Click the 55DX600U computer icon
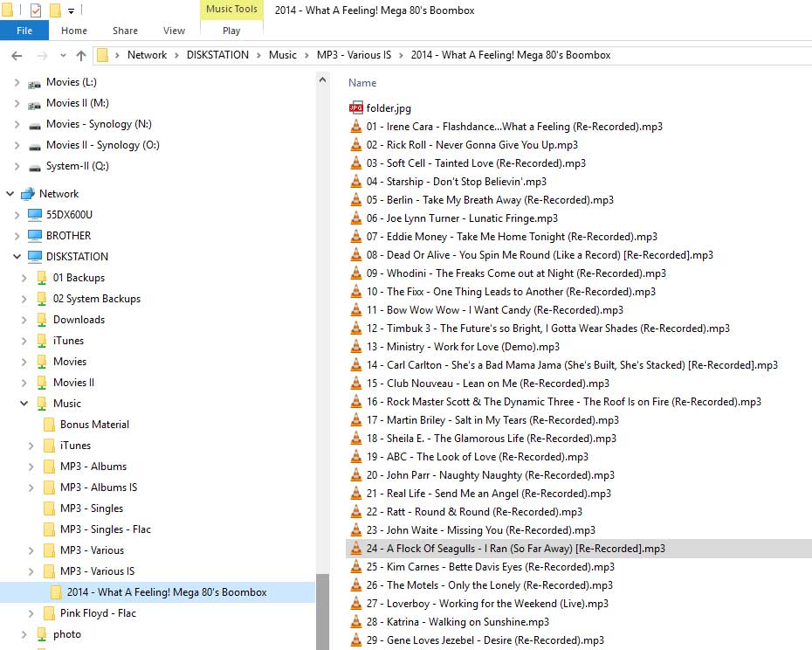This screenshot has width=812, height=650. tap(35, 215)
